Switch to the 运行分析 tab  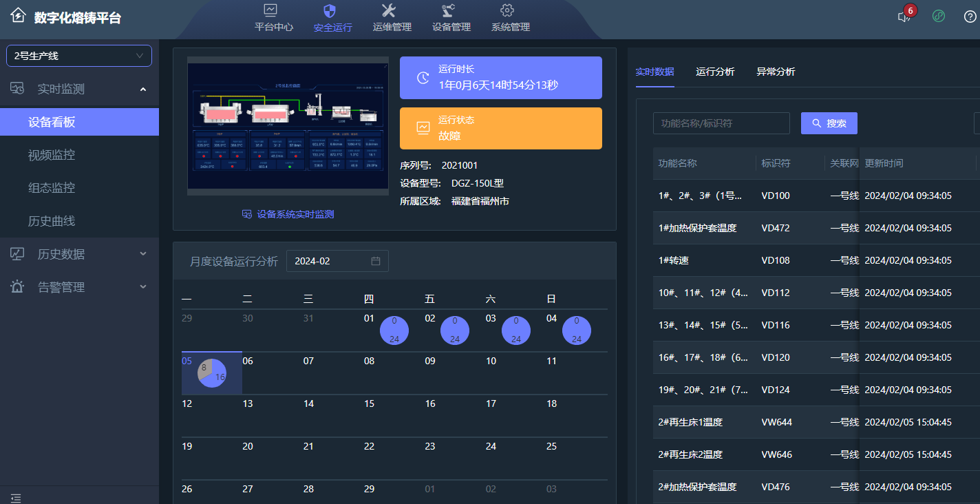[x=715, y=71]
